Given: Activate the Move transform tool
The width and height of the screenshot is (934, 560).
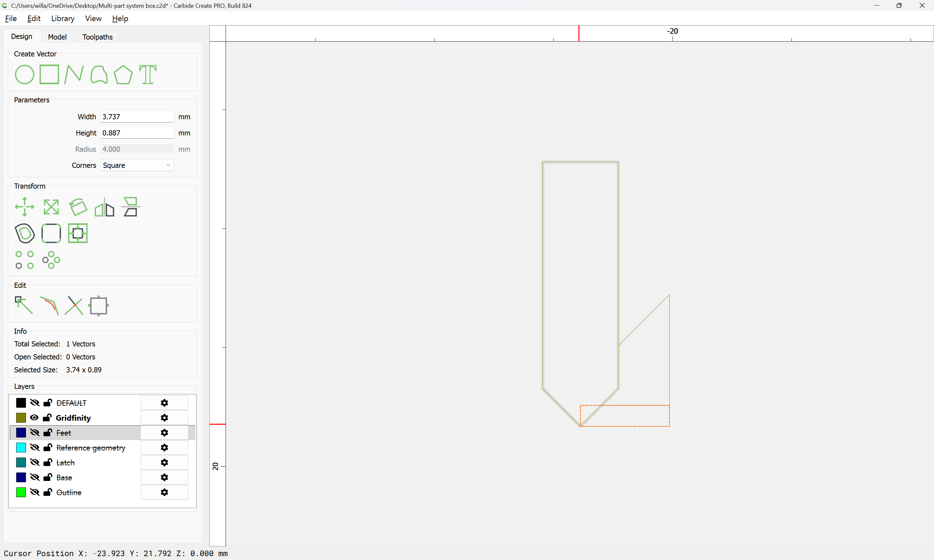Looking at the screenshot, I should tap(25, 207).
